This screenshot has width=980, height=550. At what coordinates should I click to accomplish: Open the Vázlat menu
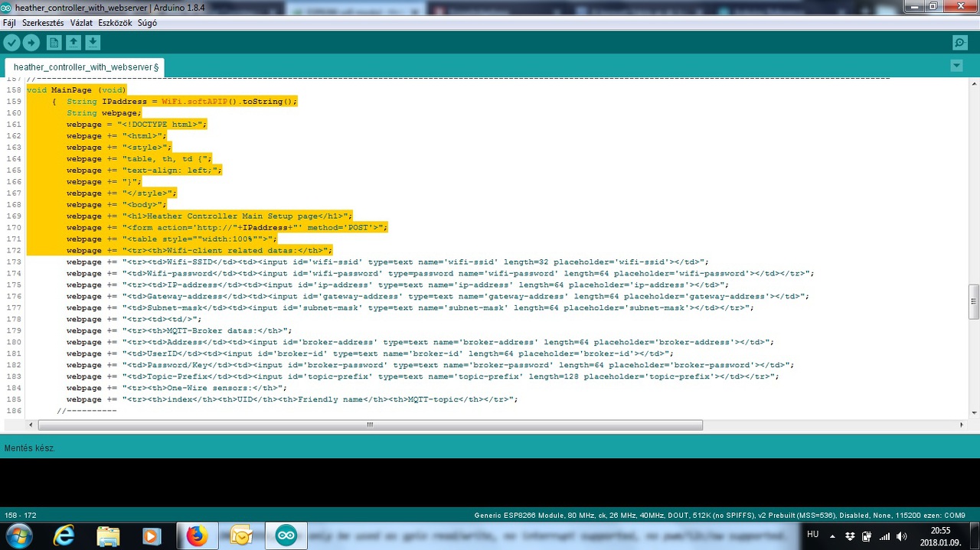[81, 23]
